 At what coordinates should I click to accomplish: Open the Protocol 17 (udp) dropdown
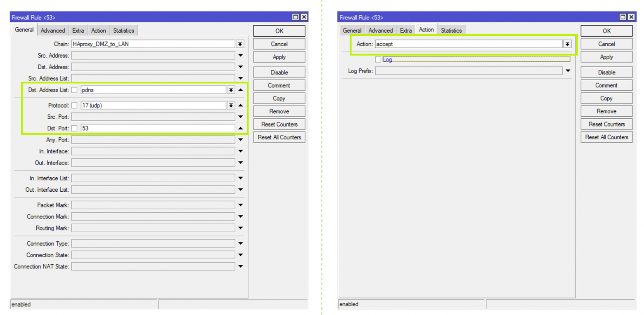click(x=231, y=106)
